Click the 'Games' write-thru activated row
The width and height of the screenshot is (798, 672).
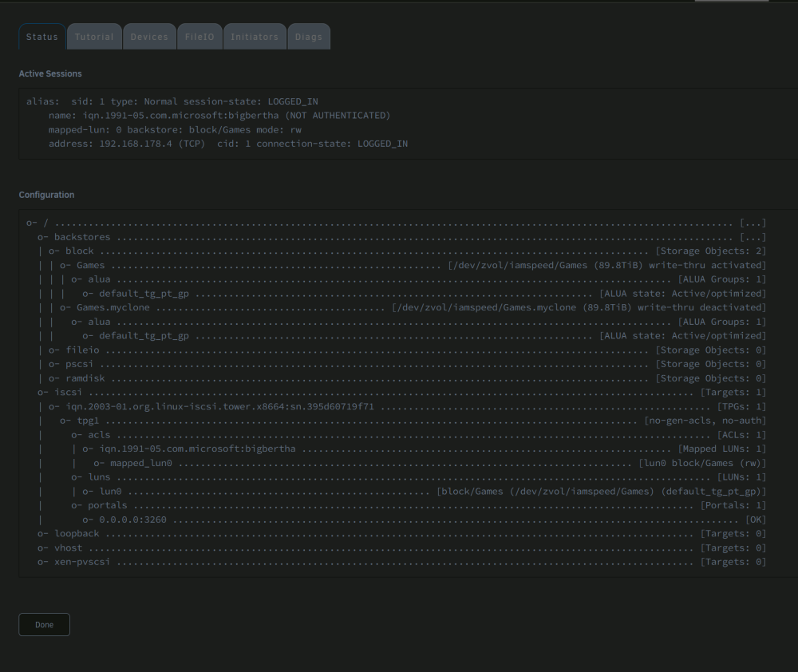pyautogui.click(x=413, y=265)
